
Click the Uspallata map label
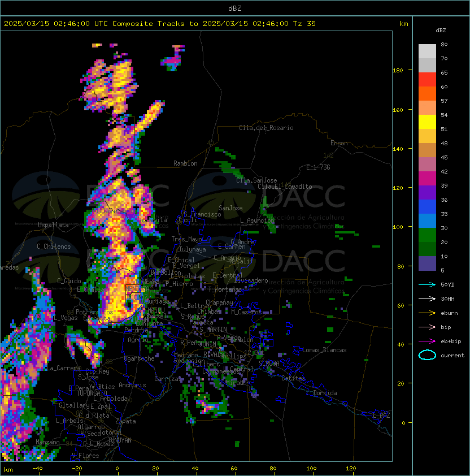click(x=53, y=225)
